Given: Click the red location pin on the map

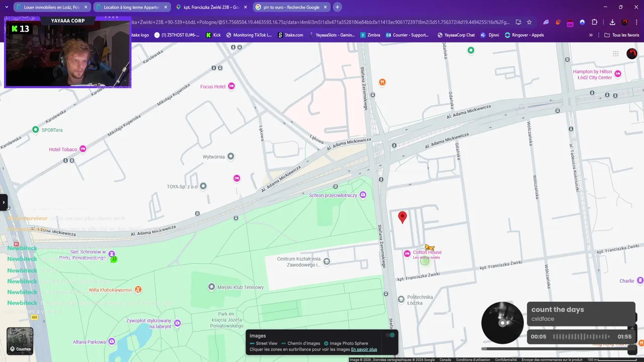Looking at the screenshot, I should pyautogui.click(x=402, y=217).
